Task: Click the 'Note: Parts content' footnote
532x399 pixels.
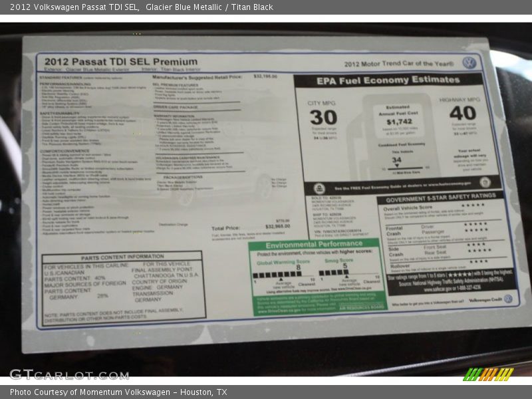Action: click(x=113, y=315)
